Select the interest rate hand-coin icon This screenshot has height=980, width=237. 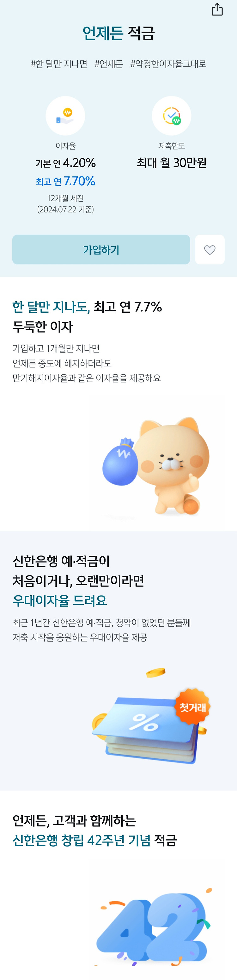point(65,116)
